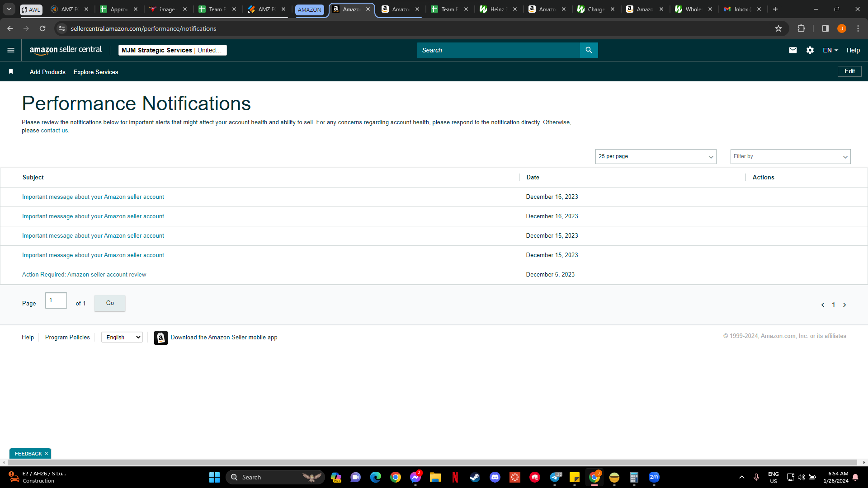Reload the current page

point(42,28)
